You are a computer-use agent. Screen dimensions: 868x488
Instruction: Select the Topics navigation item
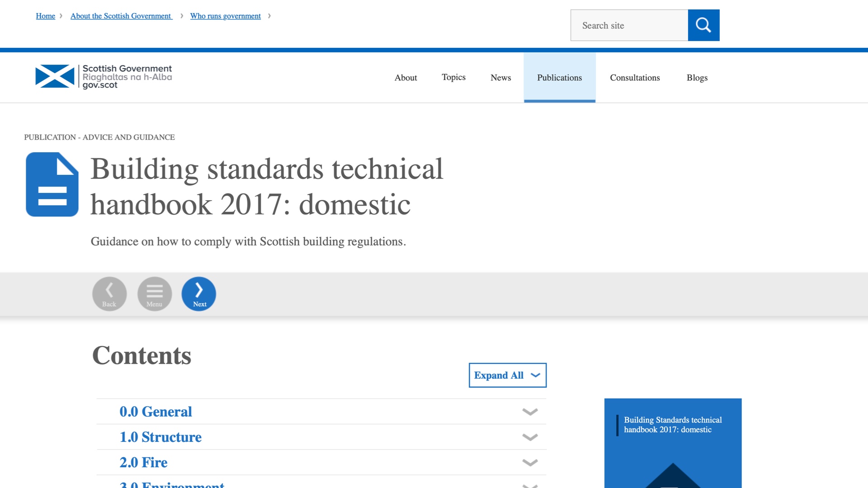(453, 77)
